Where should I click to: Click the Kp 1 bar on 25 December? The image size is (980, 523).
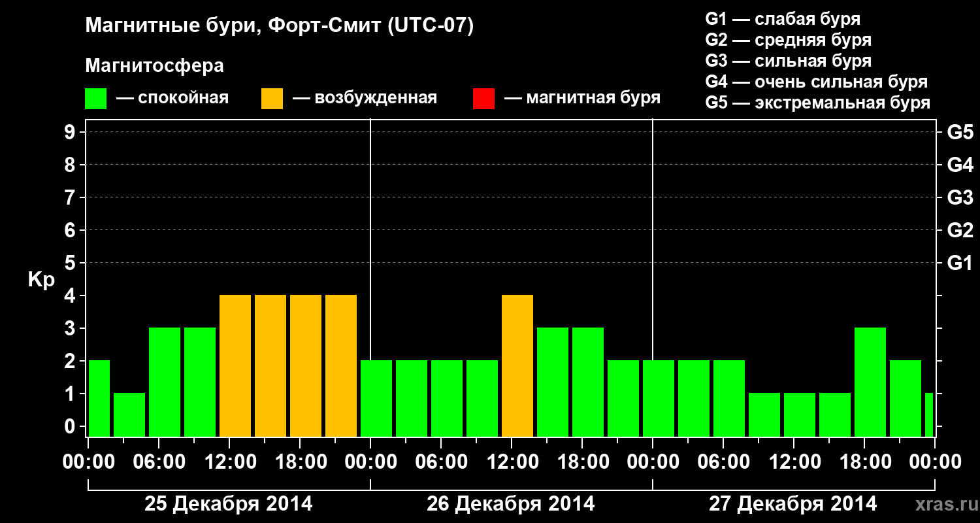pos(129,414)
